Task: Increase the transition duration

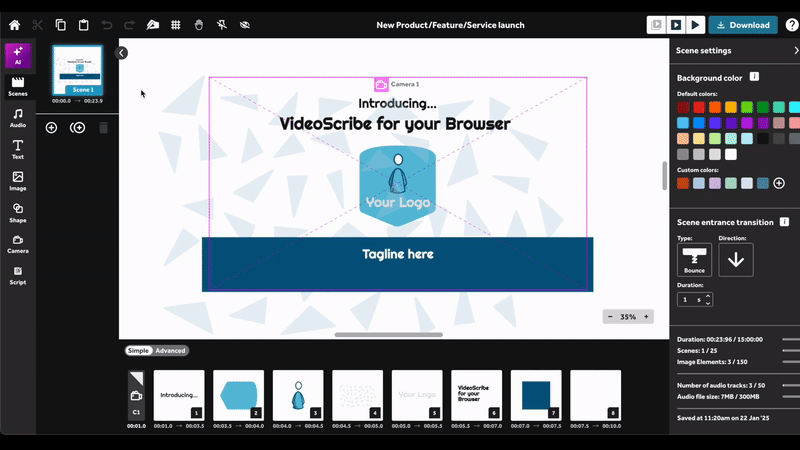Action: pos(708,296)
